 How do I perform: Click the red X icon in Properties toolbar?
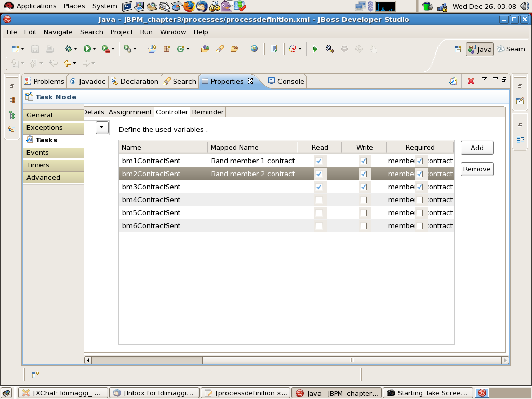[471, 81]
